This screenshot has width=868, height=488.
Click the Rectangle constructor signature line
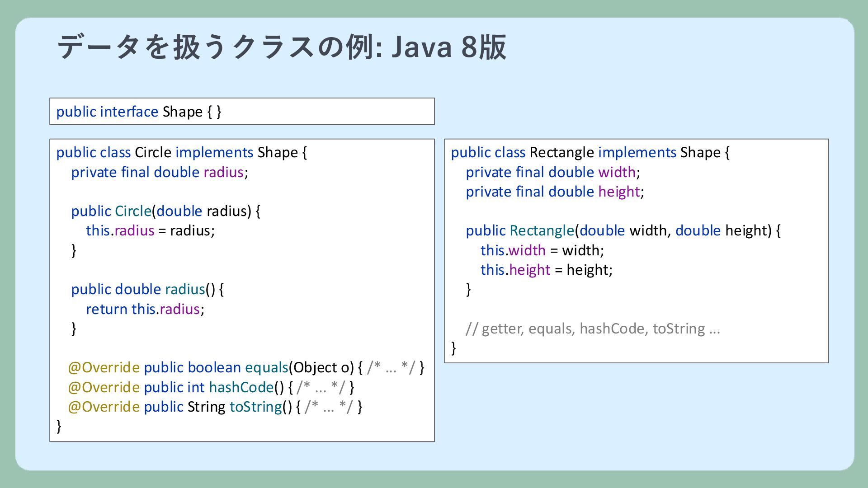coord(623,230)
